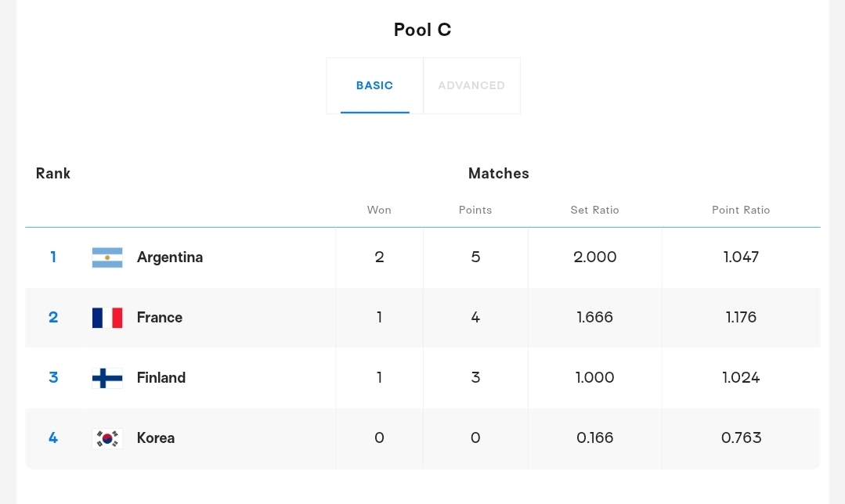Viewport: 845px width, 504px height.
Task: Click the Set Ratio column header
Action: coord(595,210)
